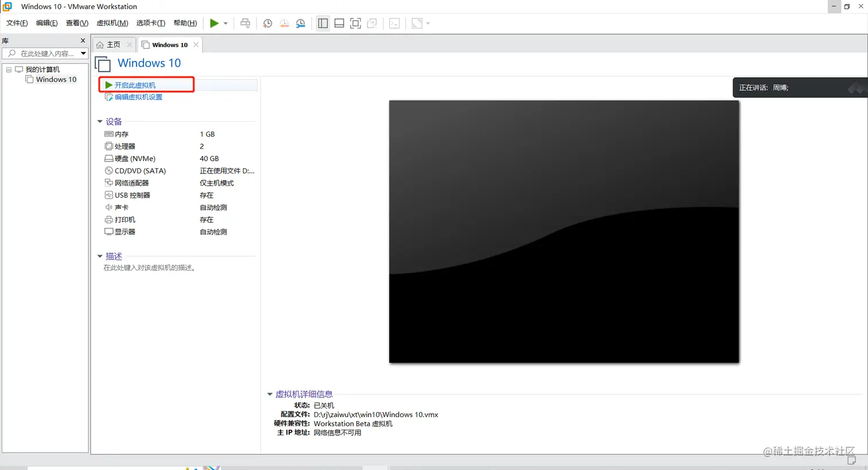
Task: Open the 查看(V) menu
Action: [77, 23]
